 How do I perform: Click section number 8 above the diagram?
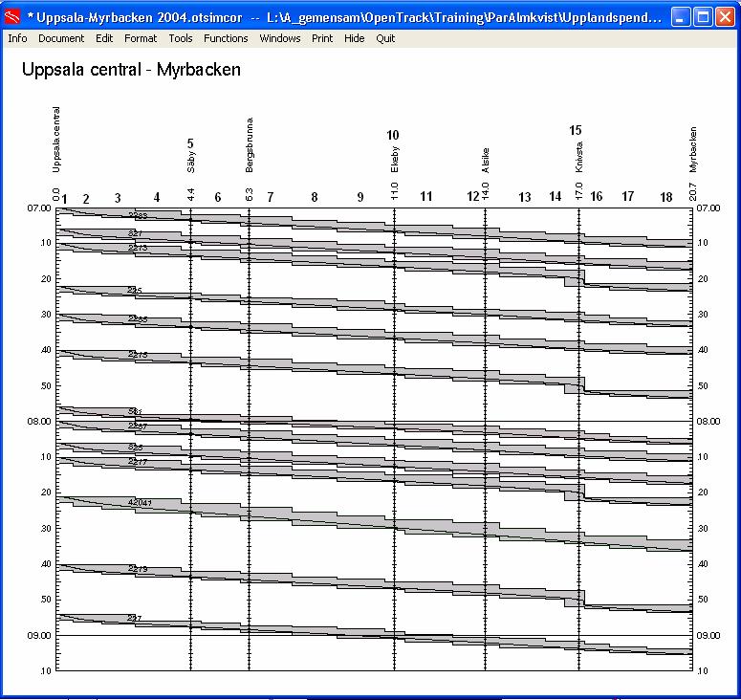click(x=315, y=198)
